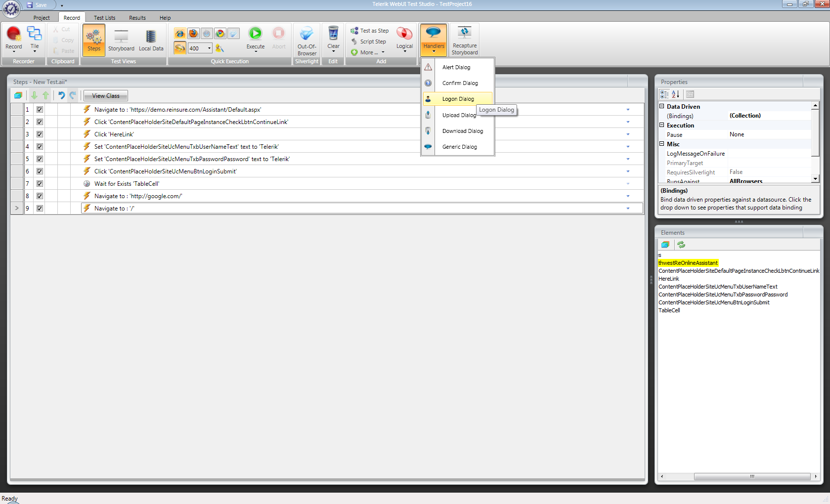830x504 pixels.
Task: Select TableCell in Elements panel
Action: tap(669, 310)
